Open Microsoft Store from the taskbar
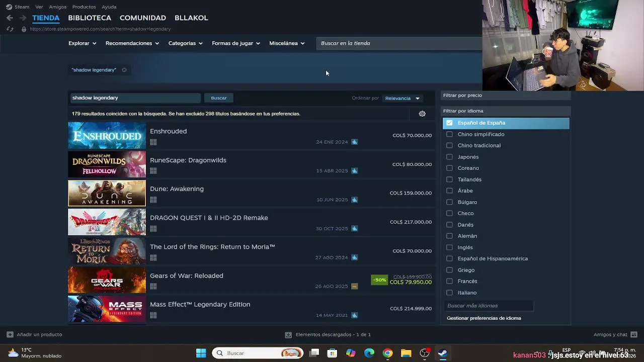Screen dimensions: 644x362 (332, 353)
